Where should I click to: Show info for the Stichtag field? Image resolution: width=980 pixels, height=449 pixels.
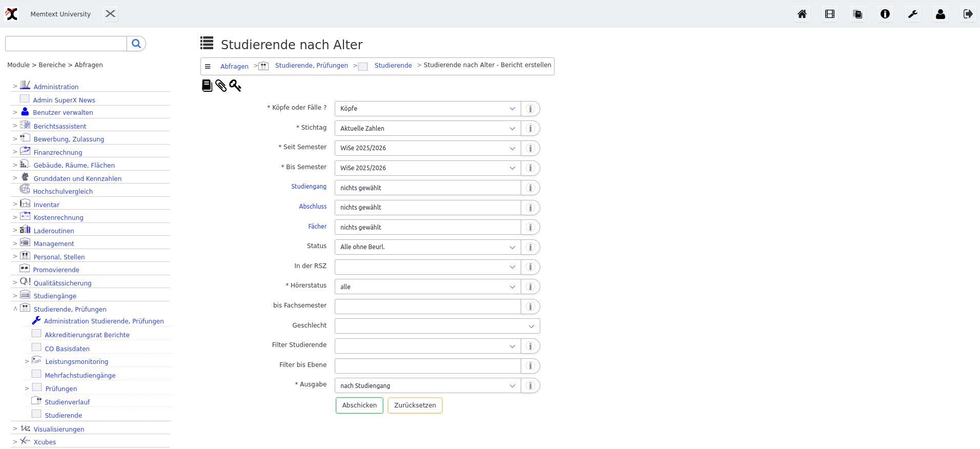click(x=530, y=129)
